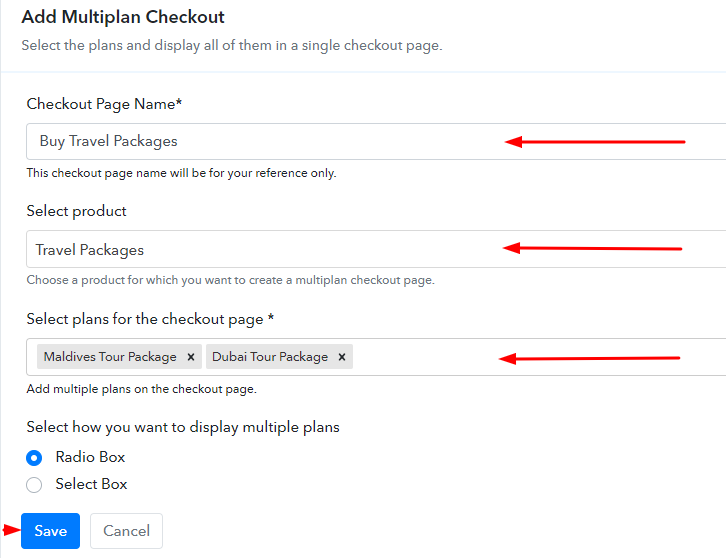The width and height of the screenshot is (726, 558).
Task: Click the 'Buy Travel Packages' text
Action: pos(108,141)
